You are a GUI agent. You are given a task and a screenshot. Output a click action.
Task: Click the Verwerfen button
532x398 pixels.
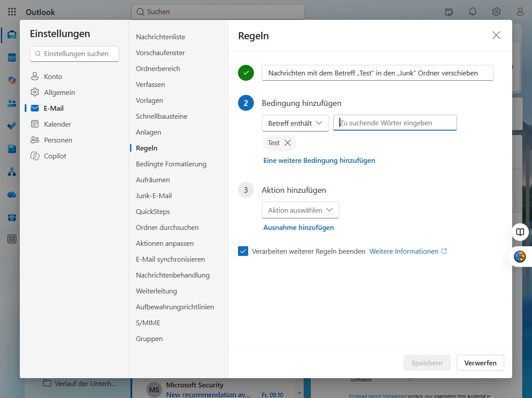click(x=480, y=363)
